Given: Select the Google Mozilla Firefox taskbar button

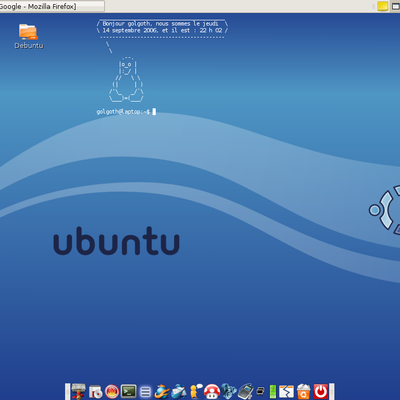Looking at the screenshot, I should [52, 6].
